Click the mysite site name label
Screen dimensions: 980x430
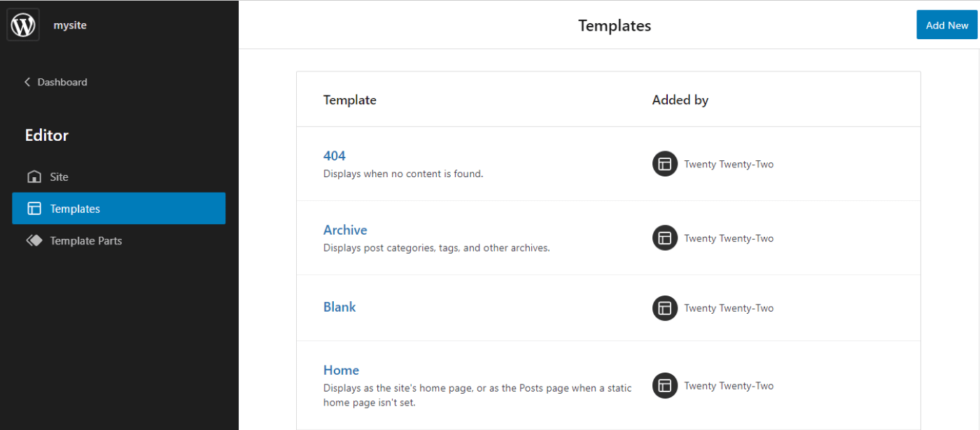[70, 25]
